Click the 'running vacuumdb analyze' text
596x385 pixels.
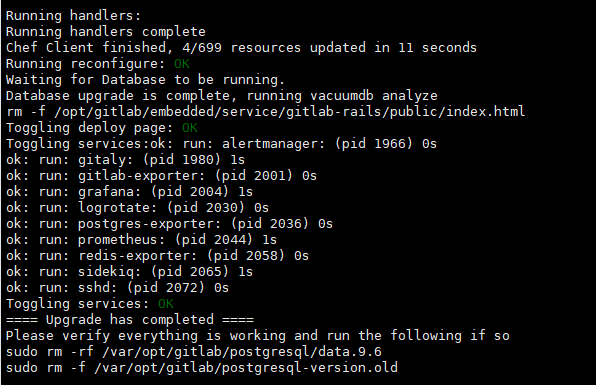[342, 96]
